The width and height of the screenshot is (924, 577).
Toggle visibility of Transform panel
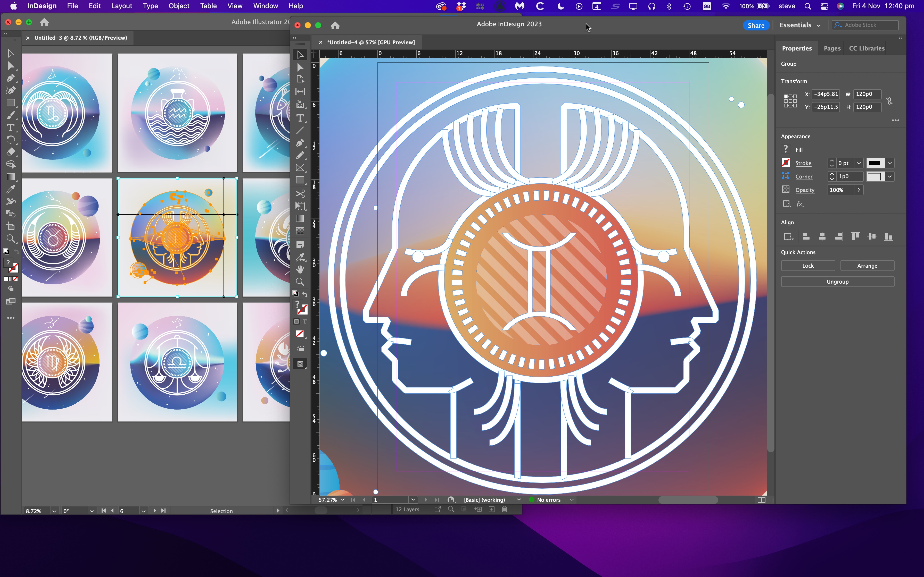coord(793,80)
